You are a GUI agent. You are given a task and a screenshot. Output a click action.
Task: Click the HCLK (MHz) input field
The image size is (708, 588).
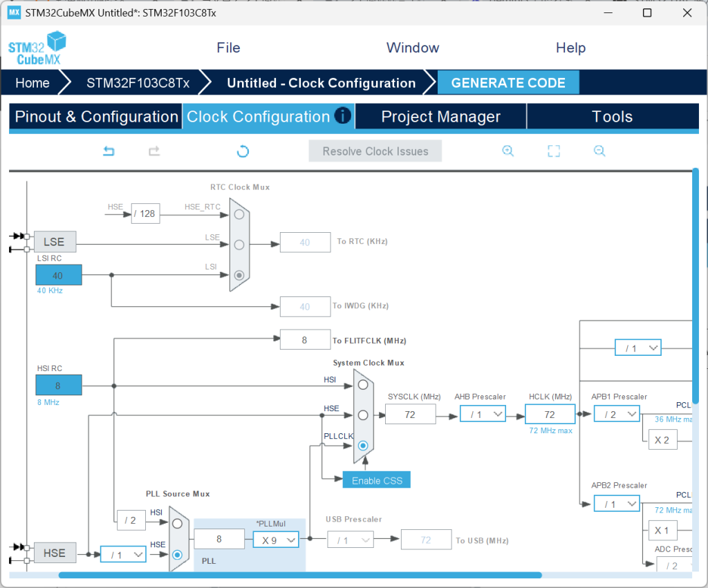[x=550, y=415]
